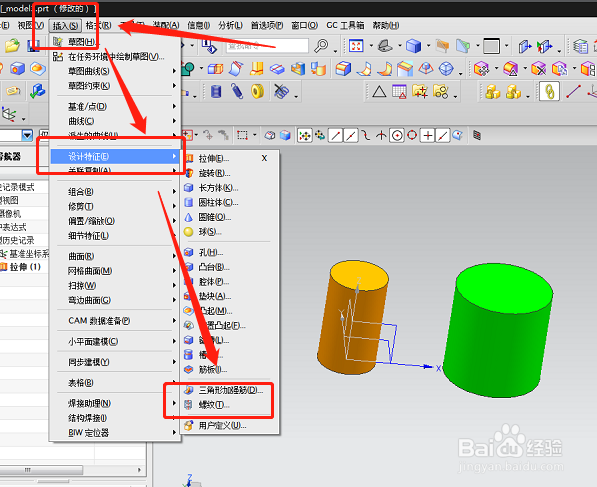Click the blue box face-selection icon
597x487 pixels.
(285, 135)
